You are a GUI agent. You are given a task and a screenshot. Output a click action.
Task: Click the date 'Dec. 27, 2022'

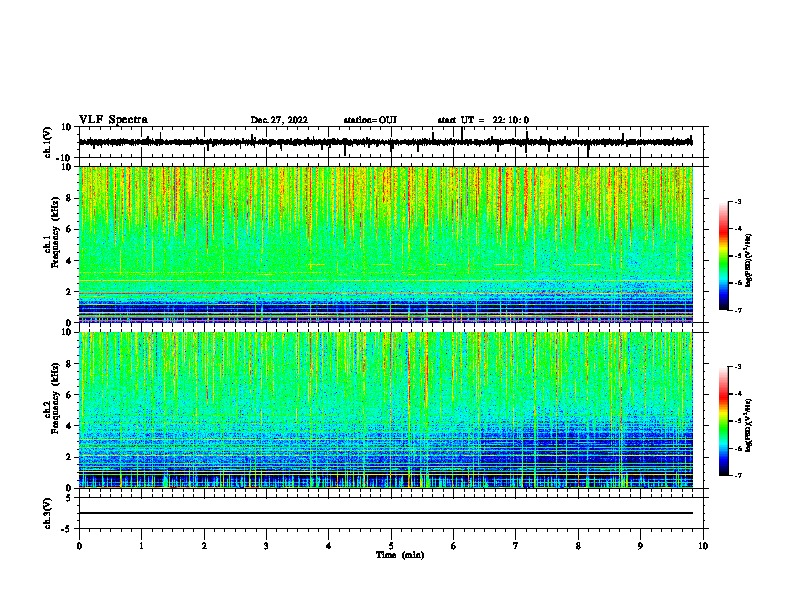pos(279,120)
